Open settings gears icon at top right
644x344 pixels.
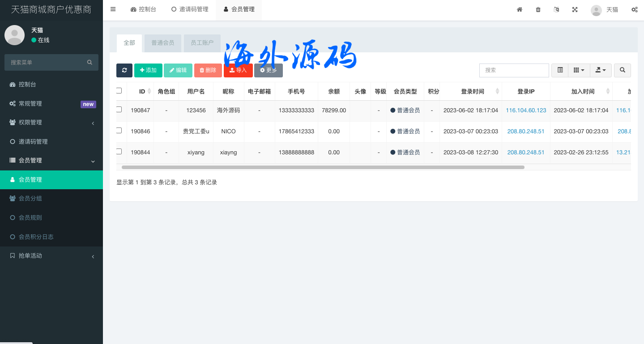(x=634, y=9)
